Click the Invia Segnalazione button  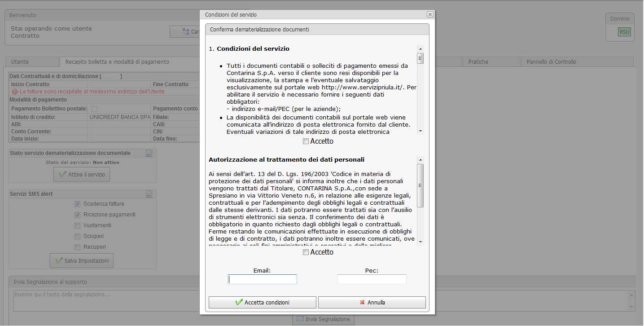[323, 319]
